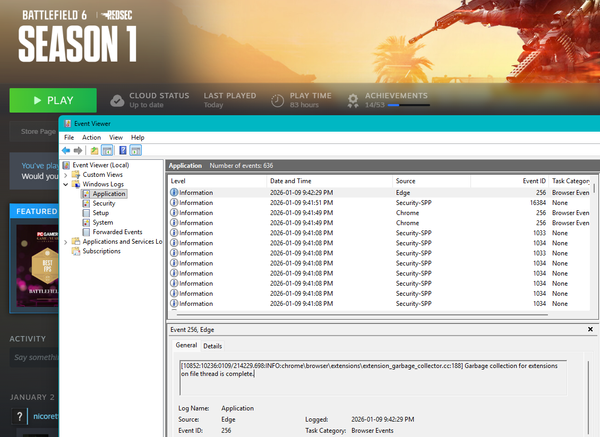Collapse the Windows Logs tree node
The height and width of the screenshot is (437, 600).
click(x=66, y=185)
